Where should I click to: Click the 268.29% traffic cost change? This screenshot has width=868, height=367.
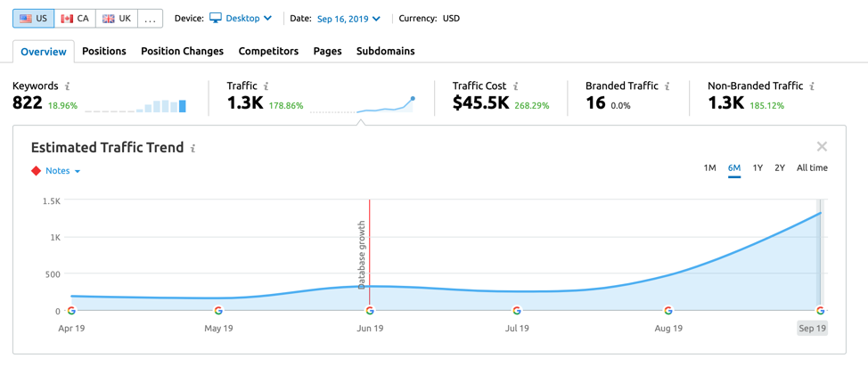pos(532,105)
